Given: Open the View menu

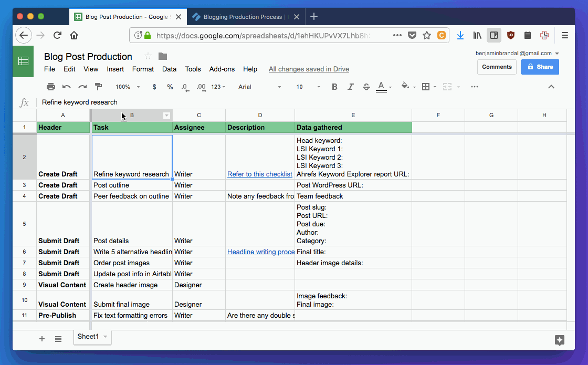Looking at the screenshot, I should tap(91, 69).
